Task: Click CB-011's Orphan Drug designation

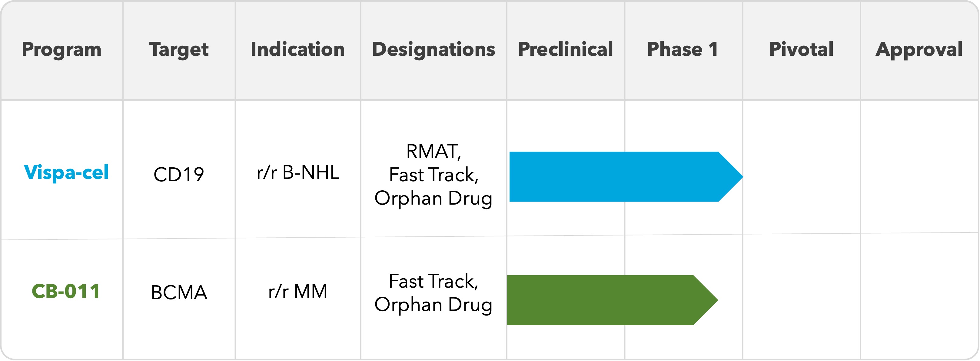Action: coord(433,305)
